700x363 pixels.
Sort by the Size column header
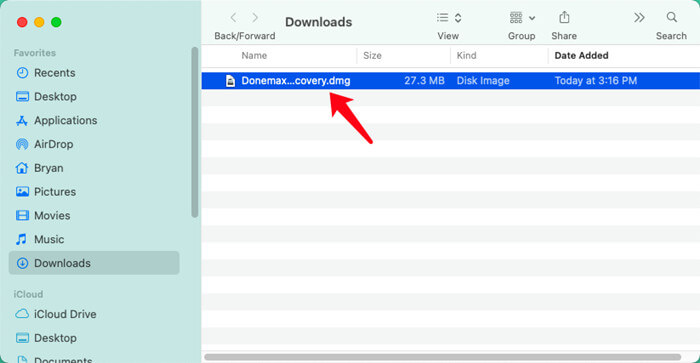coord(372,55)
